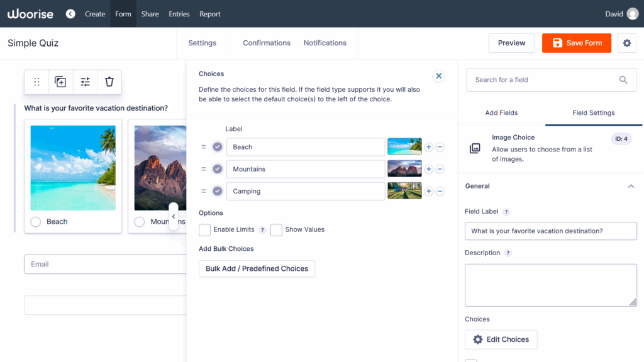Set Mountains as default choice
Viewport: 644px width, 362px height.
coord(218,169)
